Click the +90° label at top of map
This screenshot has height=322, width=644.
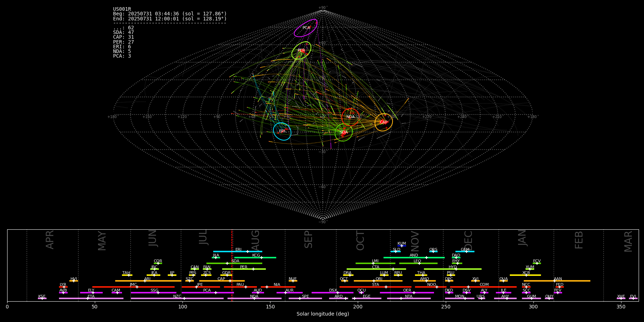pos(322,8)
